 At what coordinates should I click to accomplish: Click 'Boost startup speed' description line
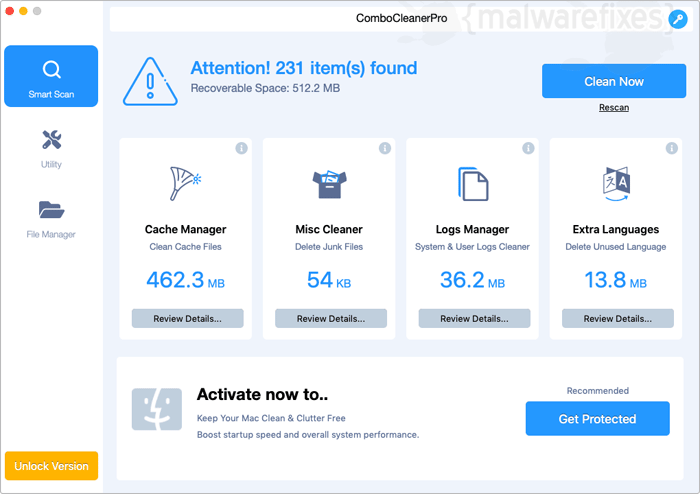(308, 435)
